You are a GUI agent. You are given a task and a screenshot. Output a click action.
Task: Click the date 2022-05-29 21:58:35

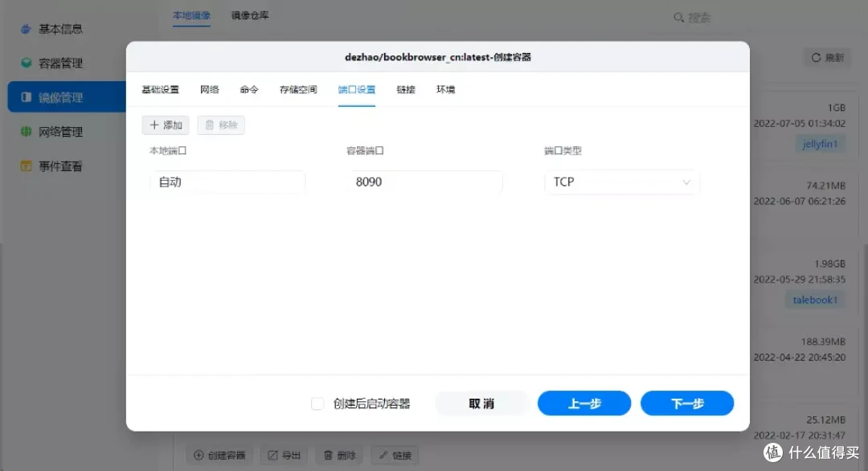800,279
